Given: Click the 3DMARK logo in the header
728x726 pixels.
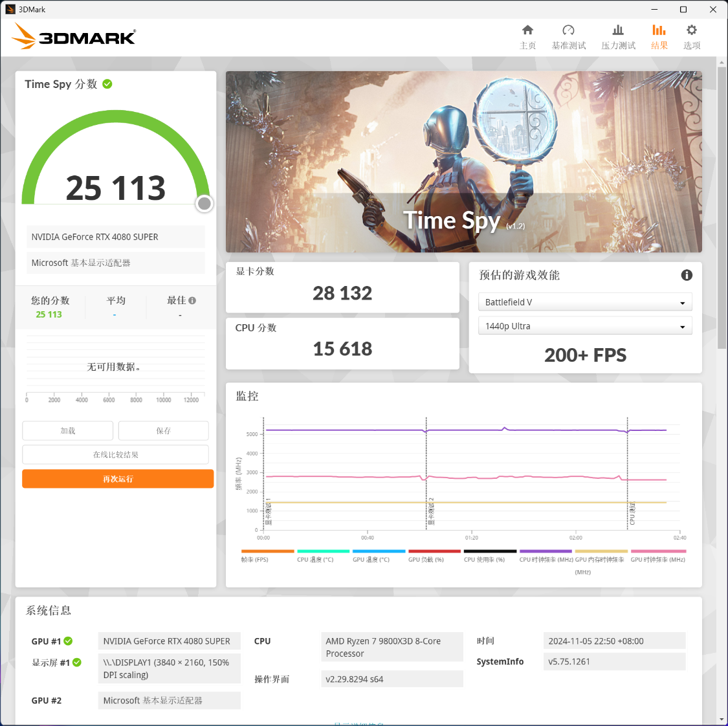Looking at the screenshot, I should 74,36.
